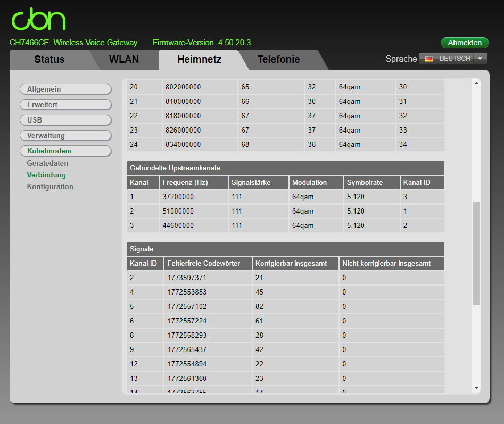Open the Telefonie tab
The image size is (504, 424).
coord(279,60)
